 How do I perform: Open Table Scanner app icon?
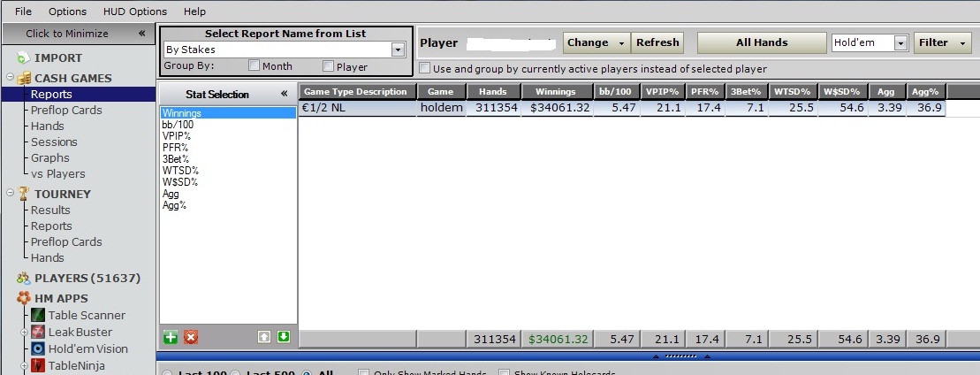pos(37,316)
